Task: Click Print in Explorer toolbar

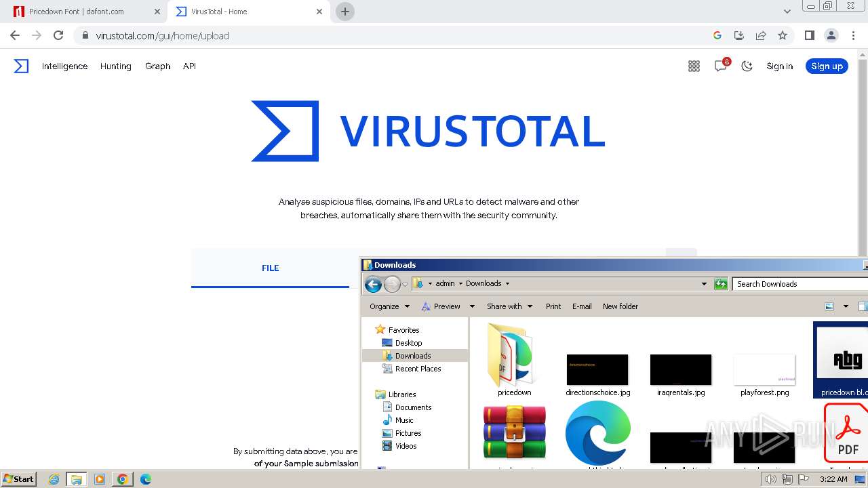Action: coord(553,306)
